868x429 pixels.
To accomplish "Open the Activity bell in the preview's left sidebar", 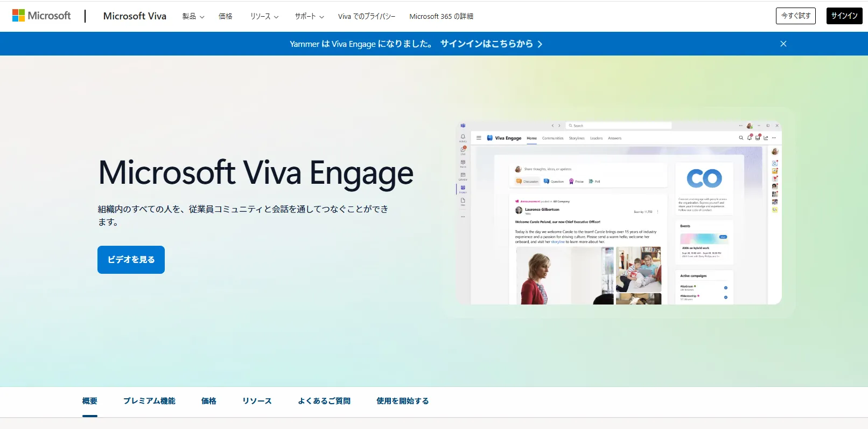I will coord(463,137).
